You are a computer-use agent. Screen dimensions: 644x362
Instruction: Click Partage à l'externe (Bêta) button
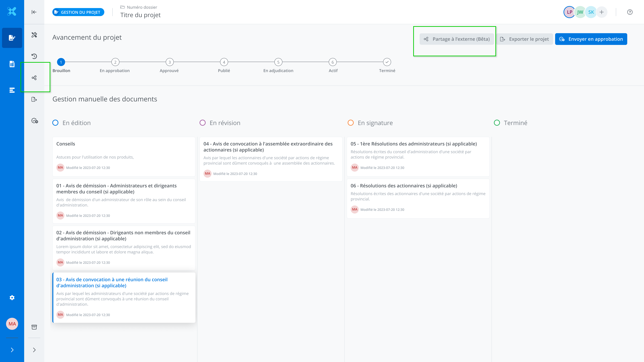click(x=457, y=39)
